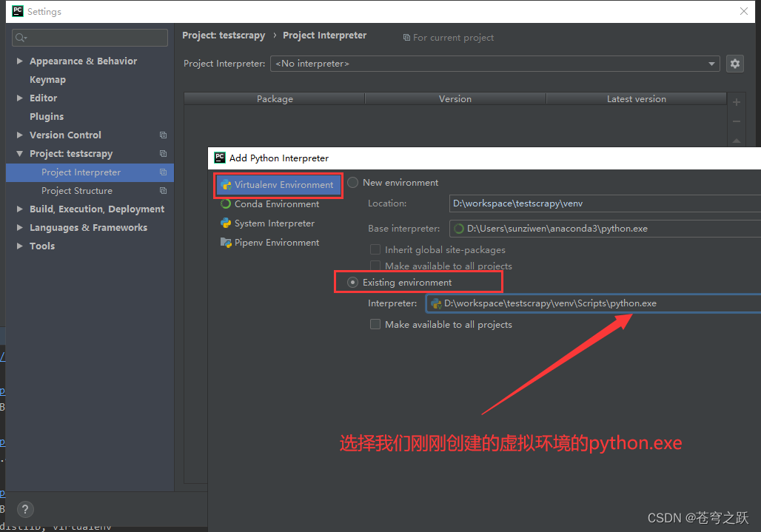The image size is (761, 532).
Task: Click Project Interpreter breadcrumb
Action: [325, 36]
